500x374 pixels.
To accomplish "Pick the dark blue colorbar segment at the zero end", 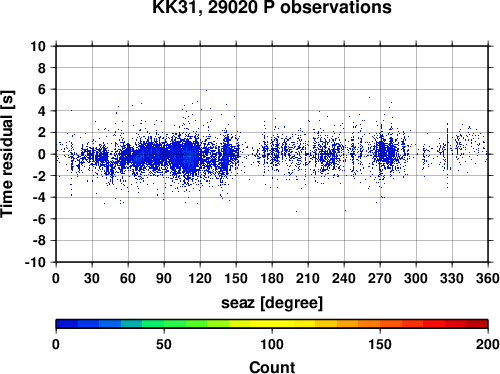I will click(x=67, y=324).
